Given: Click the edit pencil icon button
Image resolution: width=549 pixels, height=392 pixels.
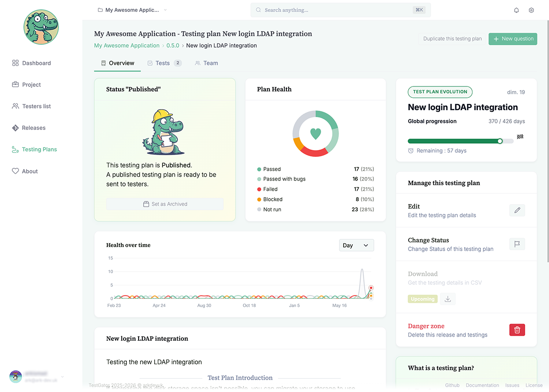Looking at the screenshot, I should [x=517, y=210].
